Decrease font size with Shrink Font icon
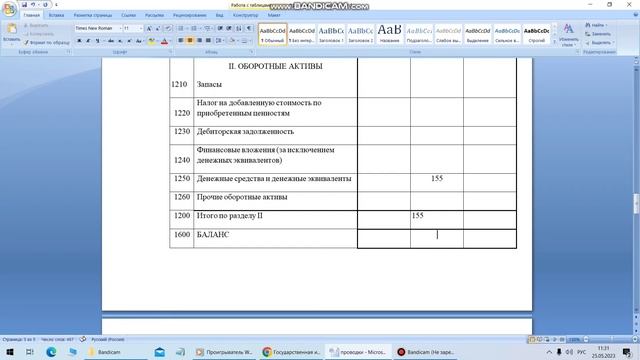Image resolution: width=640 pixels, height=360 pixels. [x=157, y=28]
